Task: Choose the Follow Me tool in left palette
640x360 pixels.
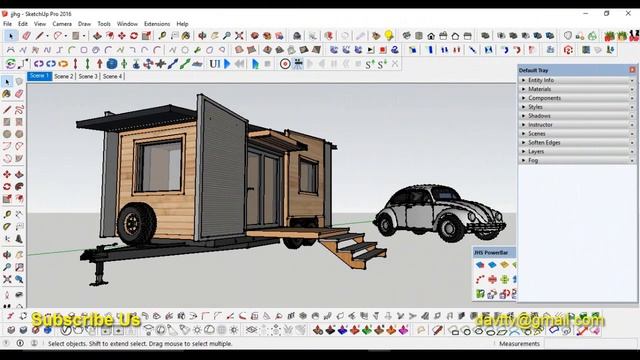Action: pos(19,187)
